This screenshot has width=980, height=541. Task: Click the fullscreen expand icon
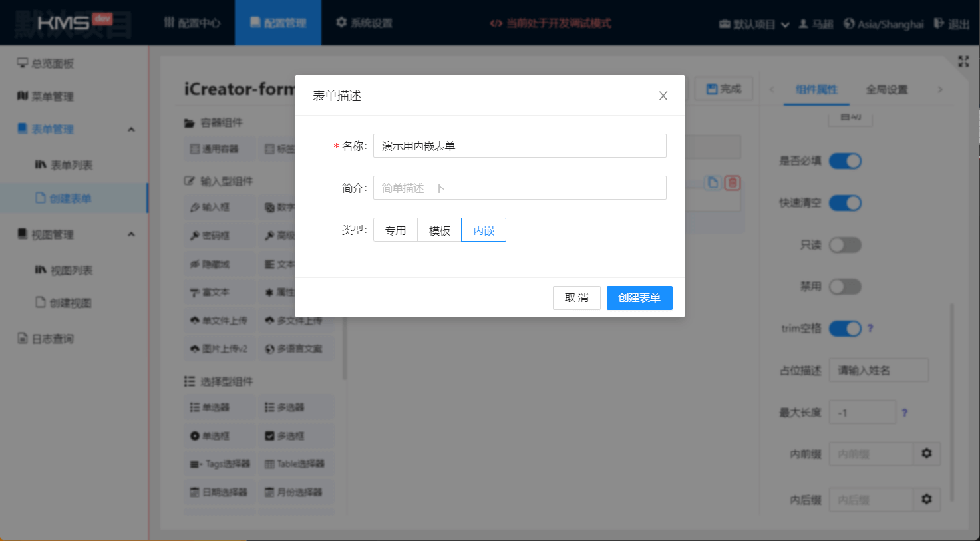[x=963, y=61]
